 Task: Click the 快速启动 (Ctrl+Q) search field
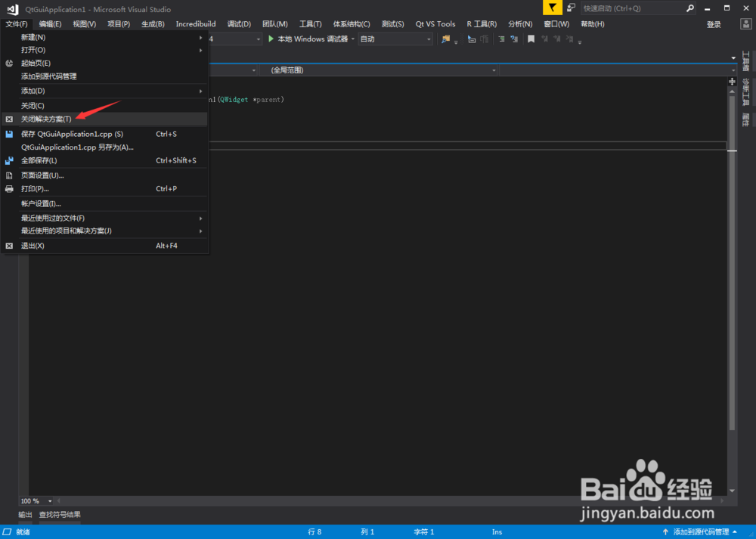coord(633,8)
